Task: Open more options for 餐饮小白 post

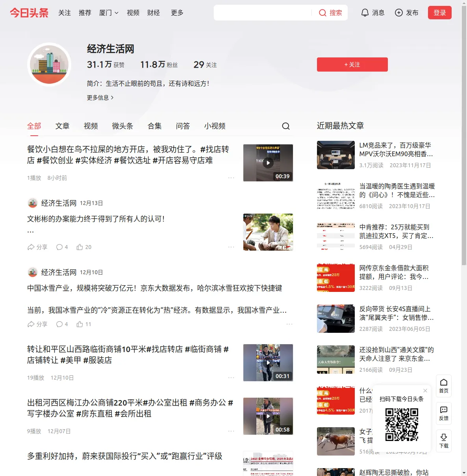Action: (x=231, y=178)
